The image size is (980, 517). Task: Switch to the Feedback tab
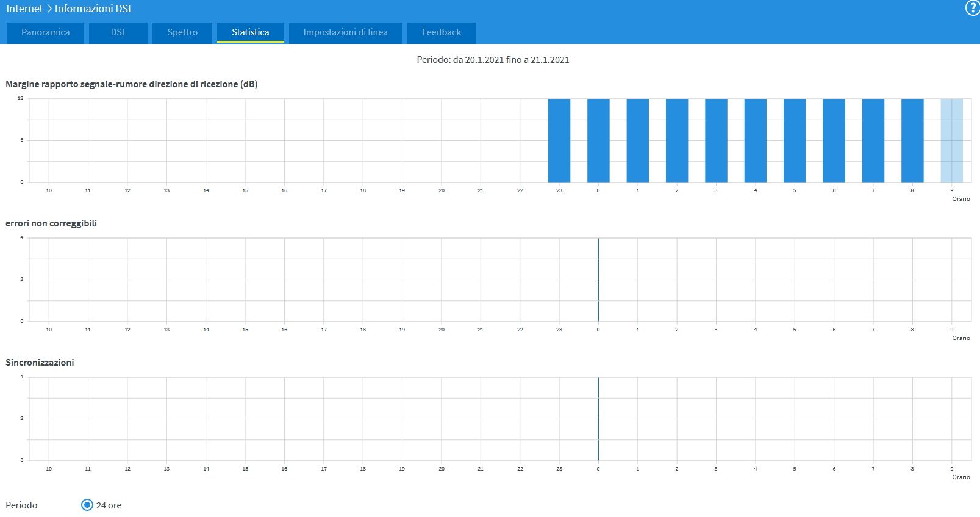(x=442, y=32)
